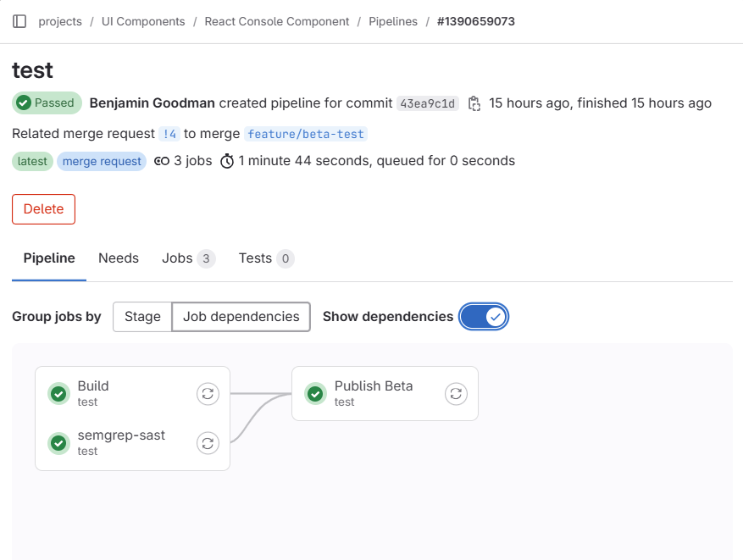The width and height of the screenshot is (743, 560).
Task: Click the latest badge
Action: click(32, 160)
